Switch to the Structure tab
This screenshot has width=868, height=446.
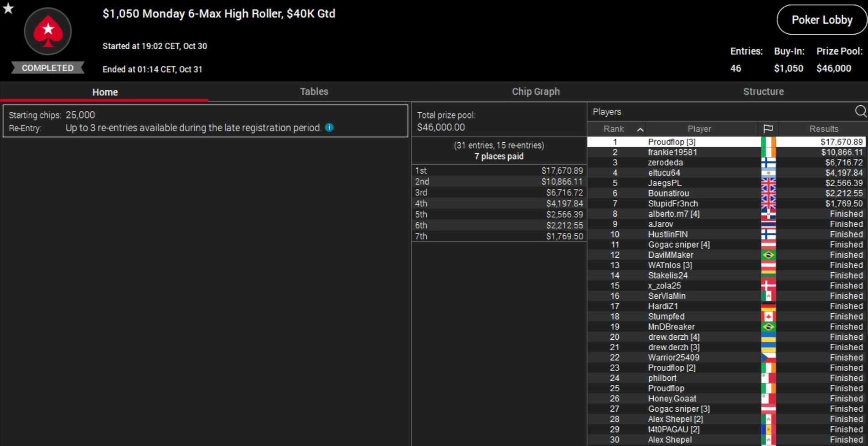pos(763,92)
